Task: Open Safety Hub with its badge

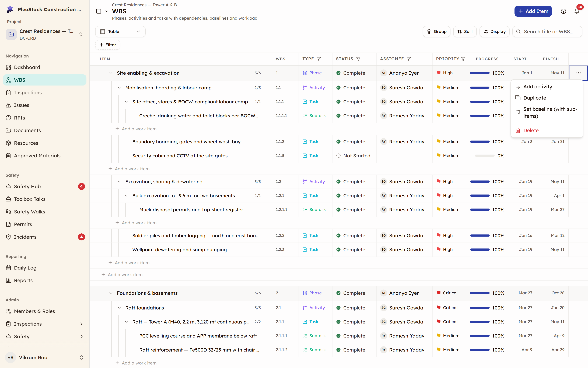Action: (44, 186)
